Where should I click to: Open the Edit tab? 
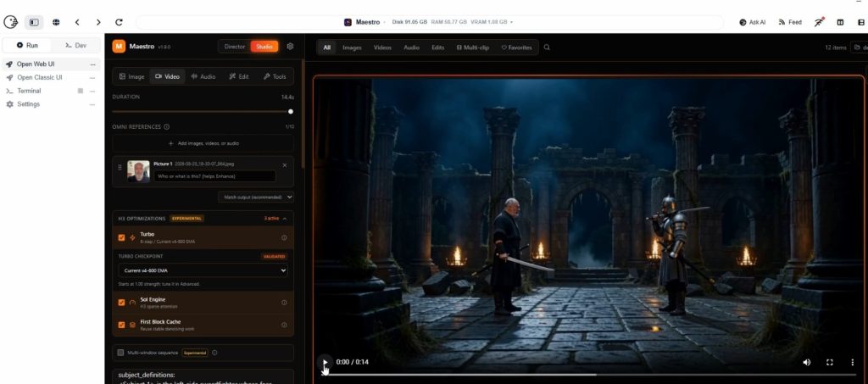tap(238, 76)
